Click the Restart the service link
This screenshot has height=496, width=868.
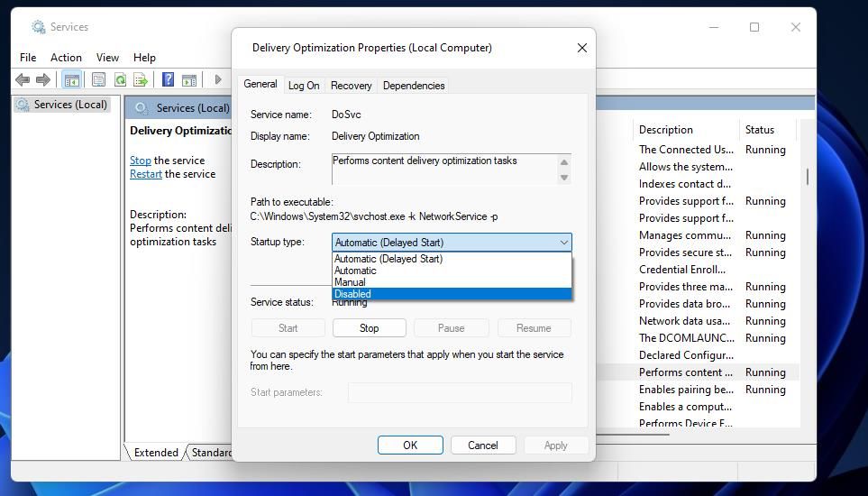146,174
